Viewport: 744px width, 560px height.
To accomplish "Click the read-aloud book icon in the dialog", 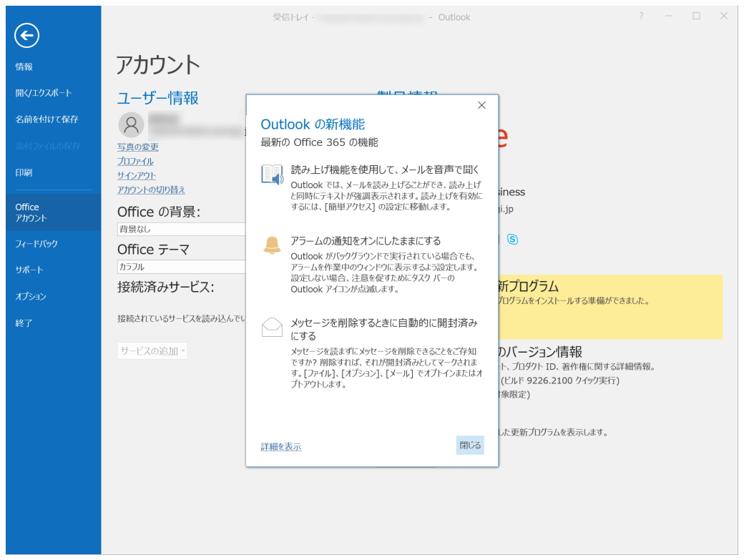I will tap(272, 174).
